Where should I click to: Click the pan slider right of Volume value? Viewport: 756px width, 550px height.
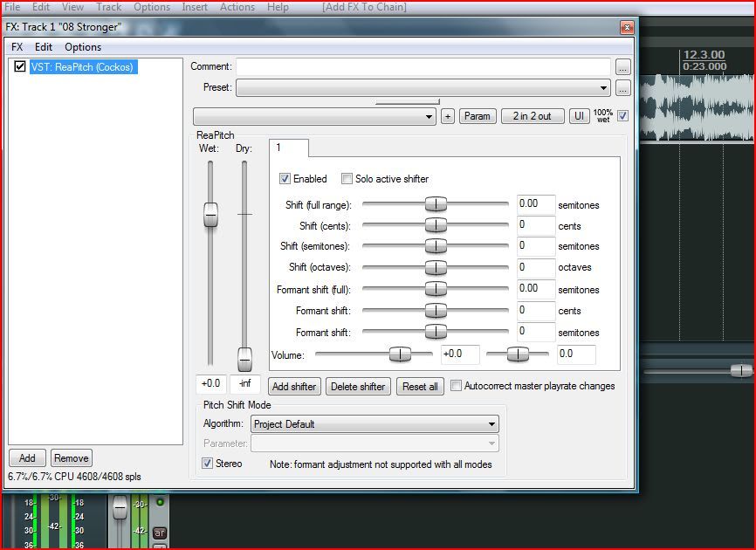point(518,354)
